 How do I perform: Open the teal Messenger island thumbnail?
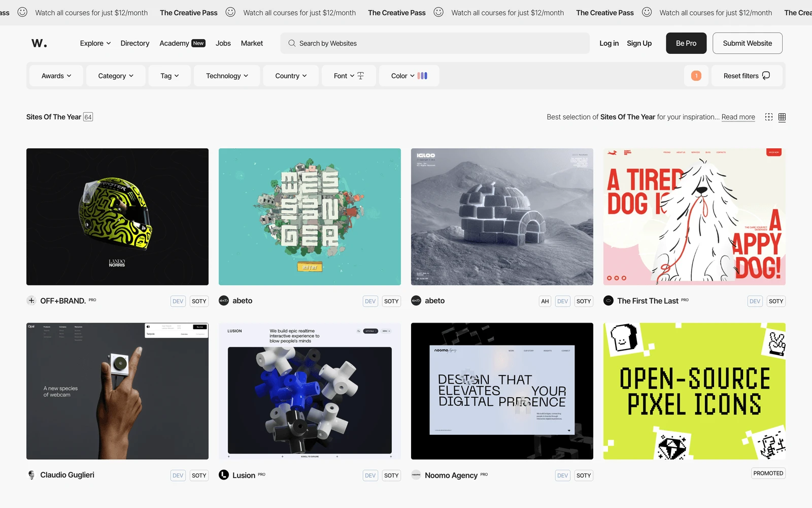point(310,217)
